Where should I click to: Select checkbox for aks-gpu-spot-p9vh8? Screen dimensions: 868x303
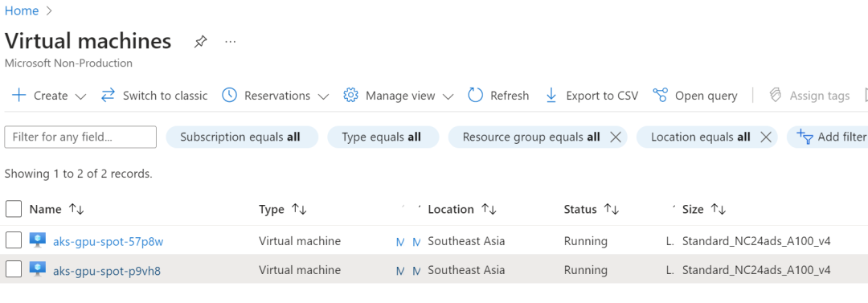click(x=14, y=269)
